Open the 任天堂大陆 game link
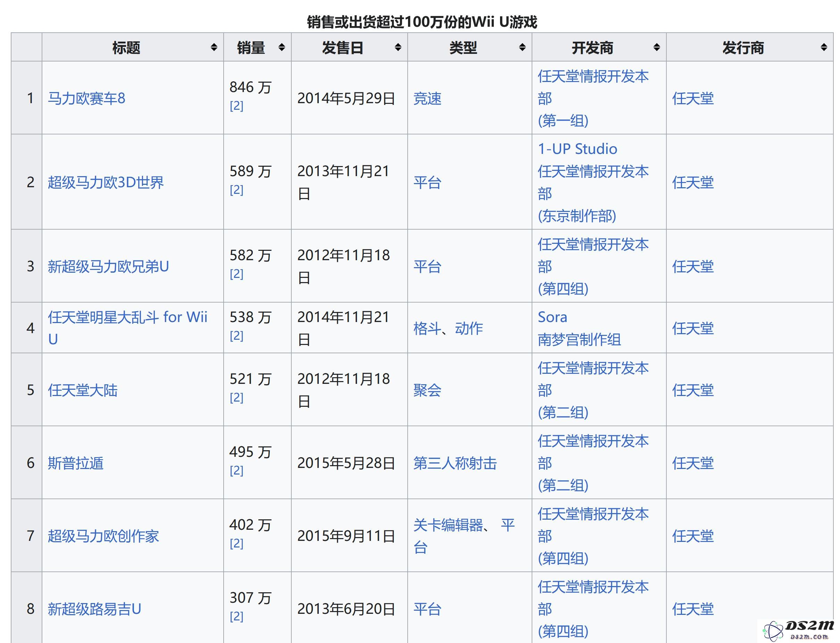The width and height of the screenshot is (840, 643). pyautogui.click(x=83, y=390)
